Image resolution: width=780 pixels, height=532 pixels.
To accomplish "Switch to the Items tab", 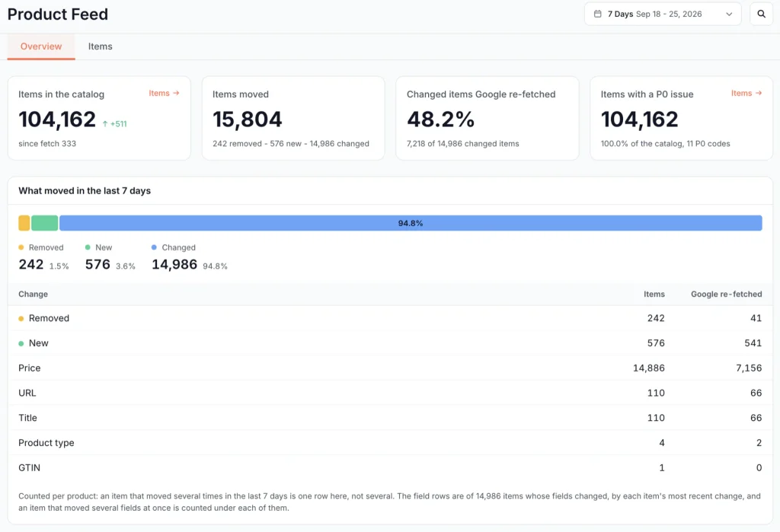I will point(100,46).
